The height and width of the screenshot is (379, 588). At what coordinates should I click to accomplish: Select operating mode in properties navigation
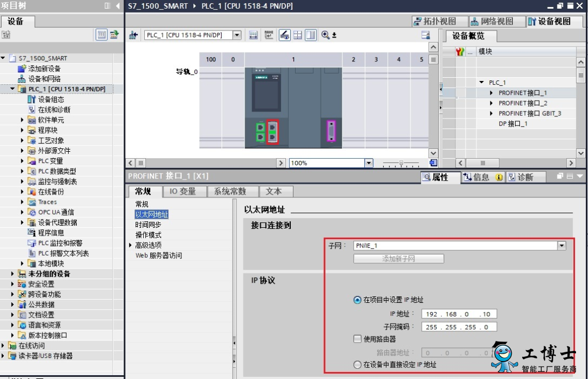tap(148, 235)
